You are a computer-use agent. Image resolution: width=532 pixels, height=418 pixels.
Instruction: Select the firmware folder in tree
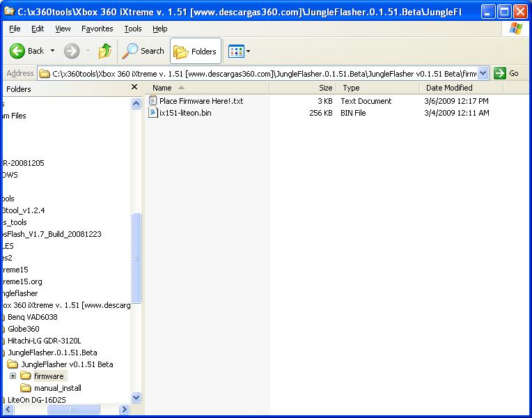49,376
